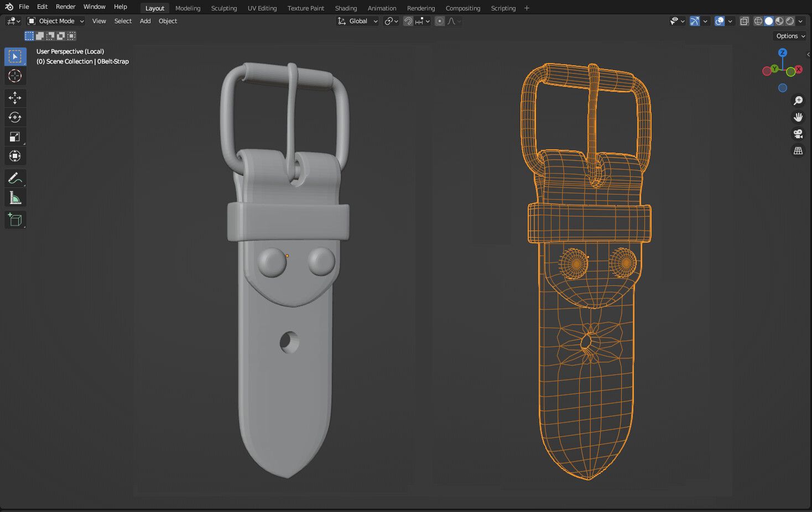
Task: Open Global transform orientation dropdown
Action: (x=358, y=21)
